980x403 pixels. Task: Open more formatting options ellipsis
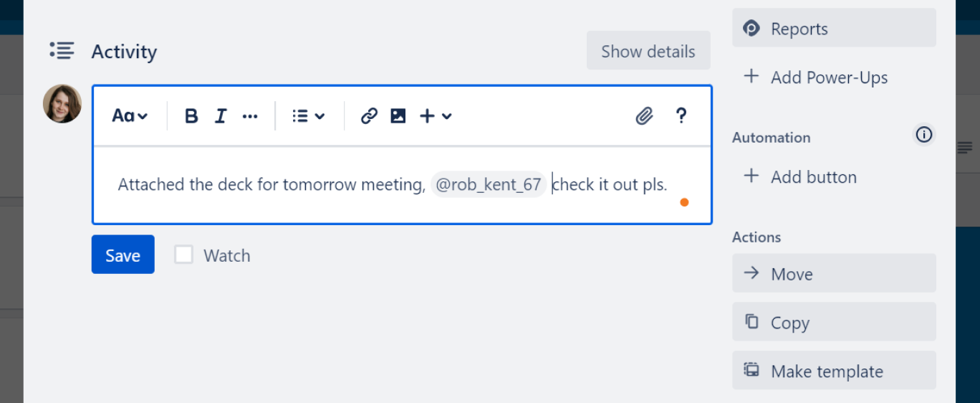pos(250,116)
